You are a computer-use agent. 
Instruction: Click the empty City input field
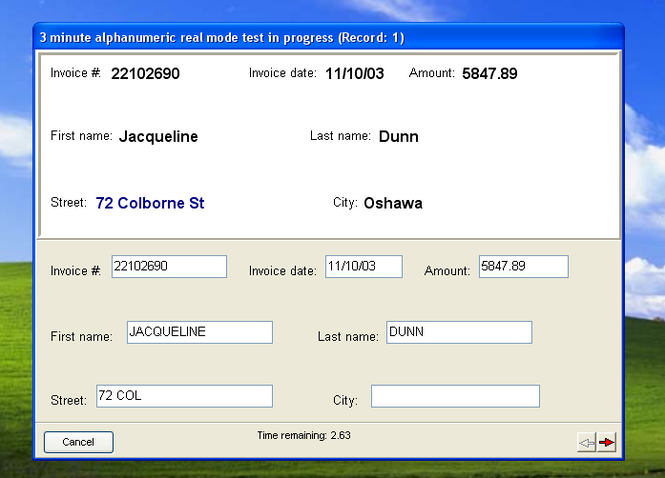coord(455,396)
